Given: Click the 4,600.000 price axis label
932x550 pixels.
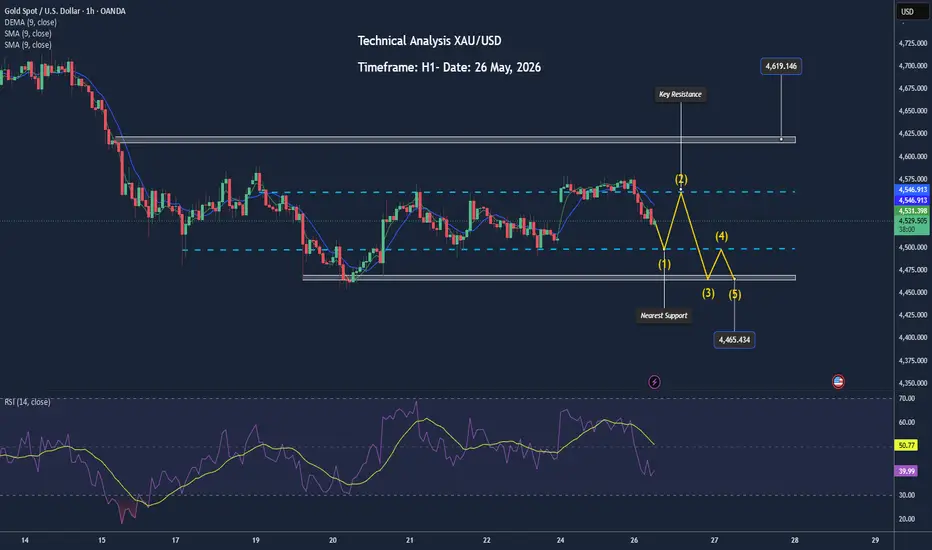Looking at the screenshot, I should 912,156.
